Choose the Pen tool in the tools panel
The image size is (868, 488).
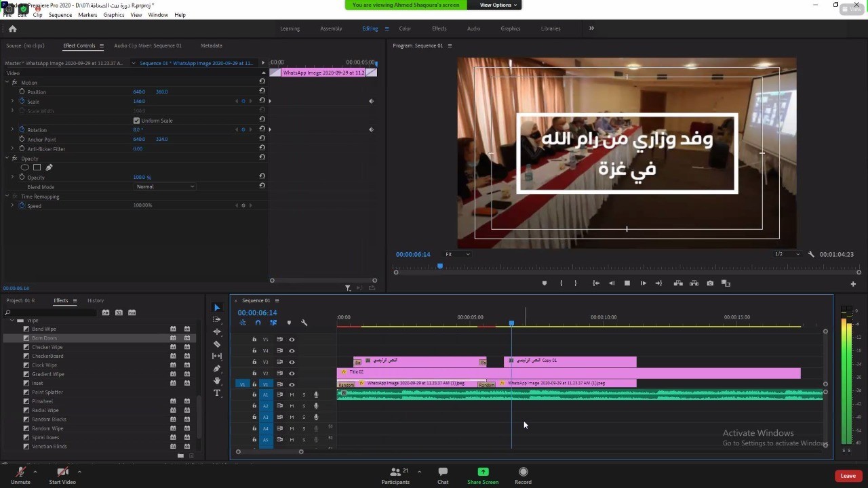click(x=217, y=369)
